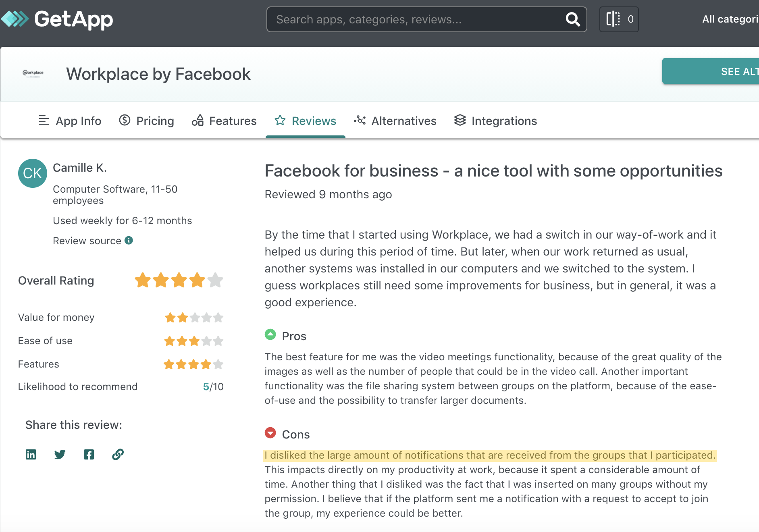The height and width of the screenshot is (532, 759).
Task: Focus the search apps input field
Action: tap(415, 19)
